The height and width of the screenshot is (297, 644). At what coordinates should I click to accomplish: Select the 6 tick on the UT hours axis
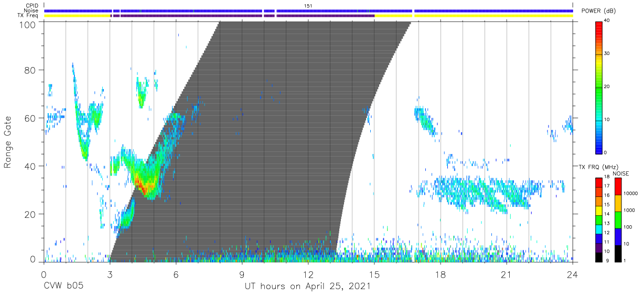pos(176,274)
